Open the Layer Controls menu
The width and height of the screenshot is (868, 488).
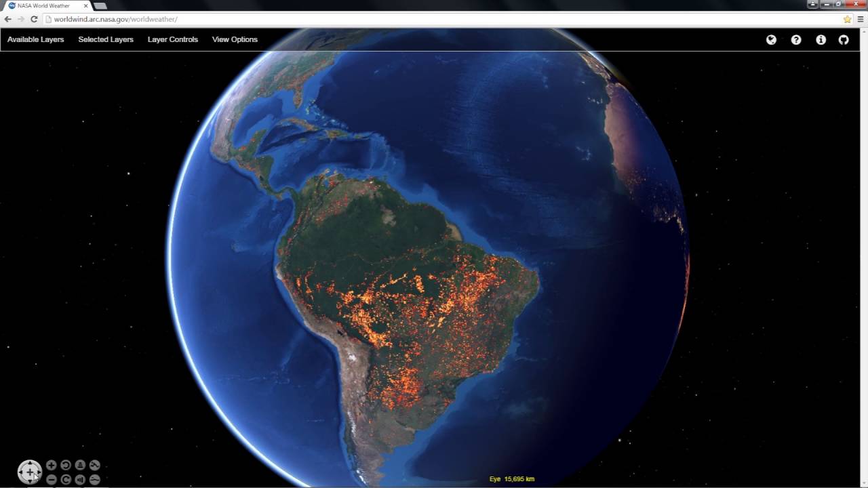(x=173, y=39)
